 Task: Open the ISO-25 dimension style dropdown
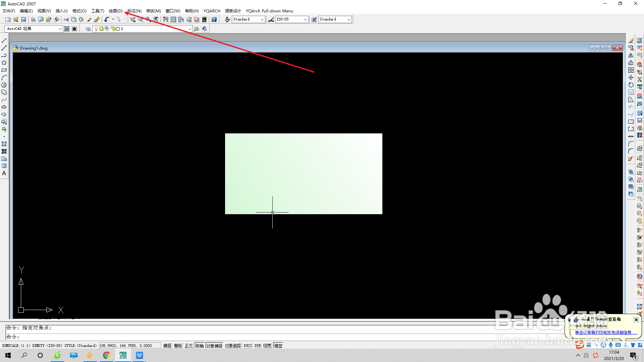305,19
